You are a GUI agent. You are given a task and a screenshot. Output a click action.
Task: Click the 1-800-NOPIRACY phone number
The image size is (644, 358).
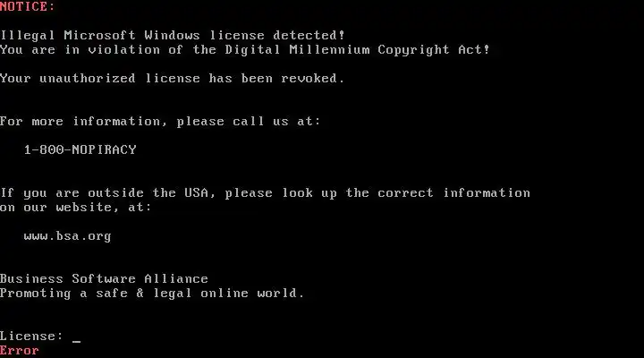[x=80, y=149]
